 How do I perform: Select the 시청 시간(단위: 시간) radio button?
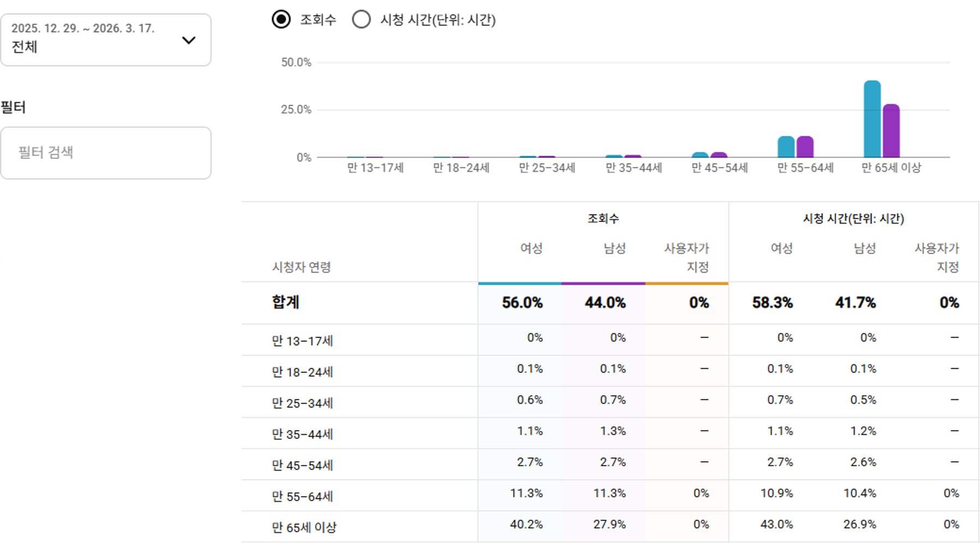click(x=361, y=20)
